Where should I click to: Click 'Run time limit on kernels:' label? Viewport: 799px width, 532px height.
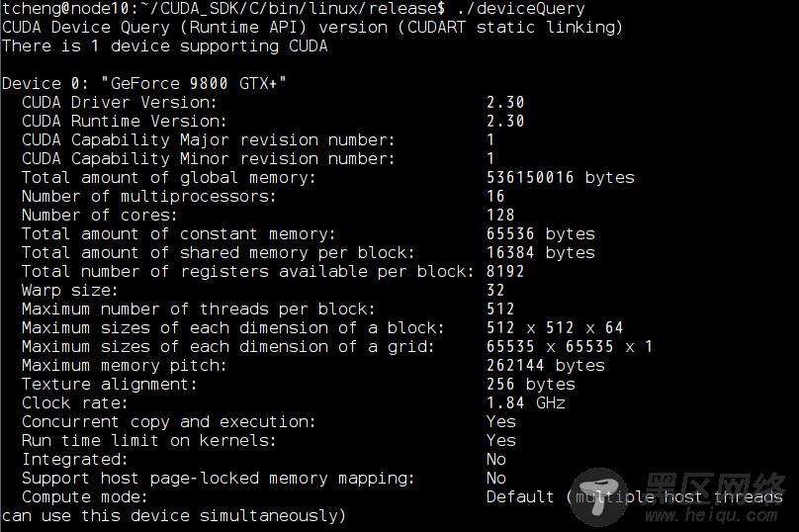click(x=148, y=441)
